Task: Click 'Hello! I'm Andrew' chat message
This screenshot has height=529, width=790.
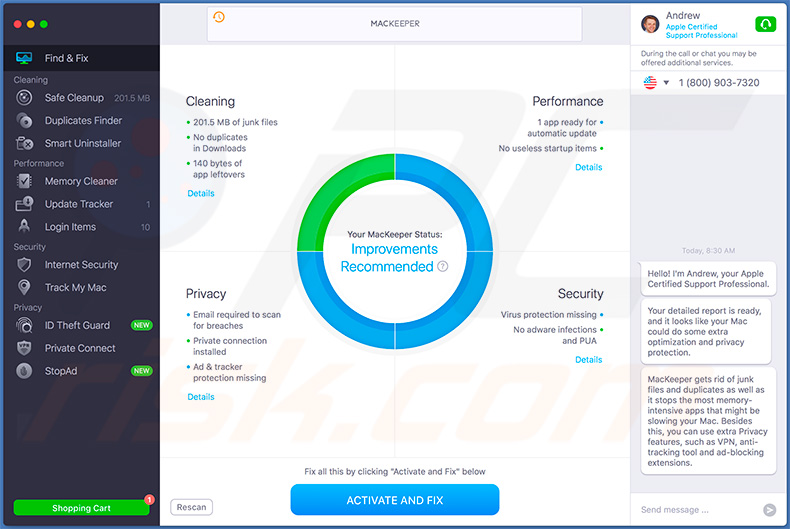Action: click(x=708, y=279)
